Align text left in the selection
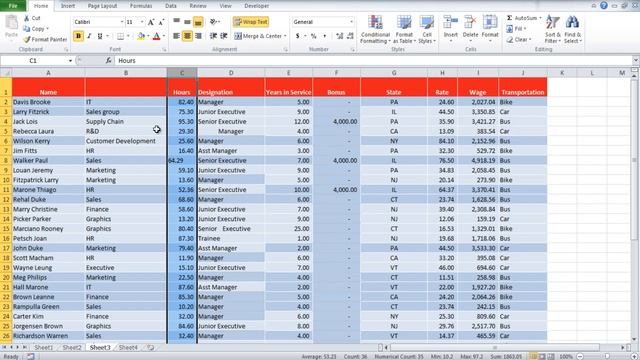640x360 pixels. pos(177,36)
